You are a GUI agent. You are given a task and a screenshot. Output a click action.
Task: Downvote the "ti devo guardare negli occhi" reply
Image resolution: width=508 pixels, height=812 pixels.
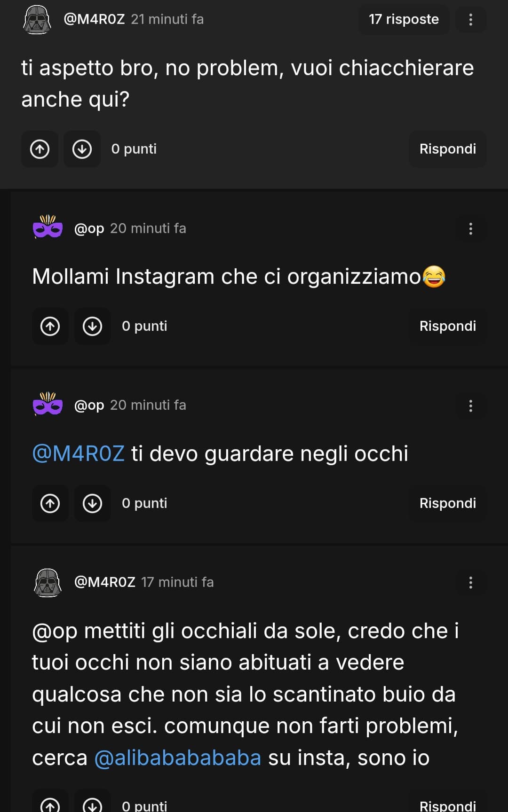(93, 503)
